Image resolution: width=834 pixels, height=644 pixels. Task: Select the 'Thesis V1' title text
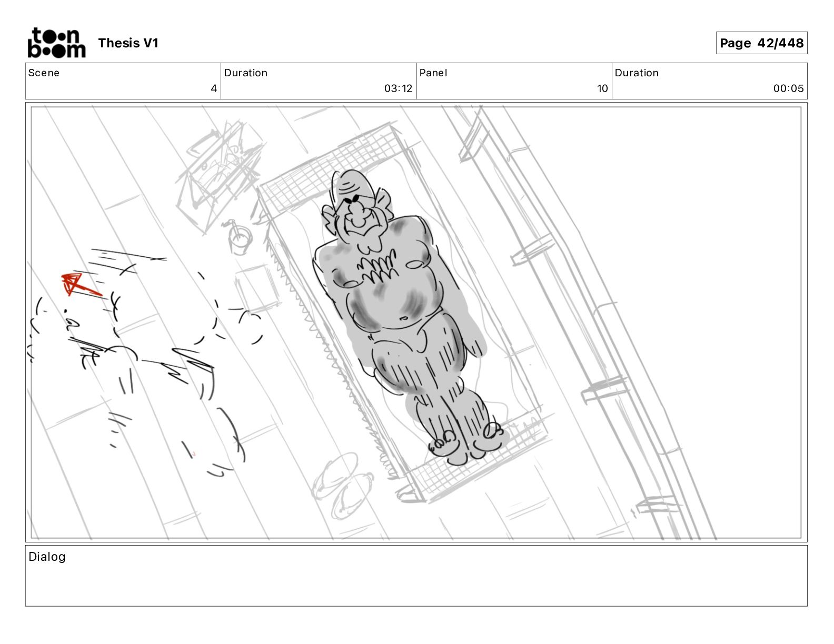[128, 43]
